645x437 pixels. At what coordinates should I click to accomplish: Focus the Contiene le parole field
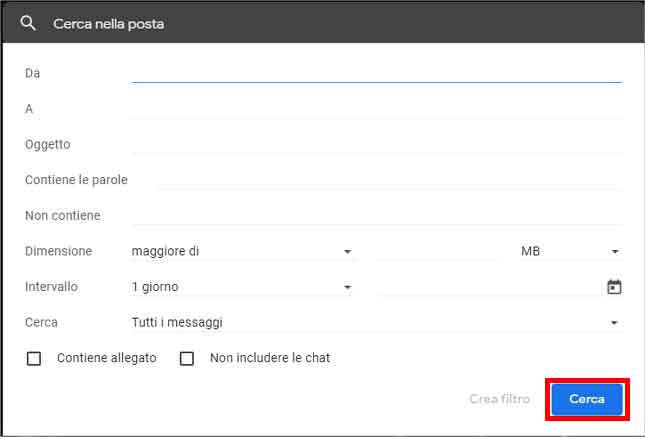390,180
